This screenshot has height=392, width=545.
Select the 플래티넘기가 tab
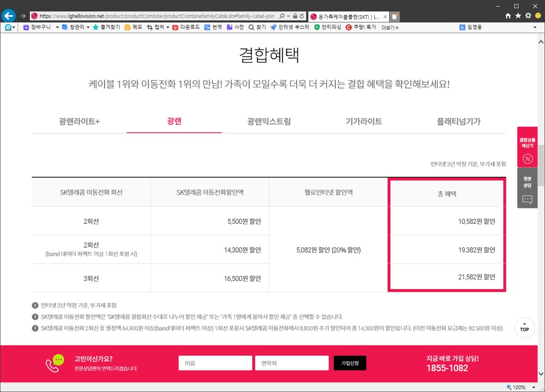(x=458, y=121)
